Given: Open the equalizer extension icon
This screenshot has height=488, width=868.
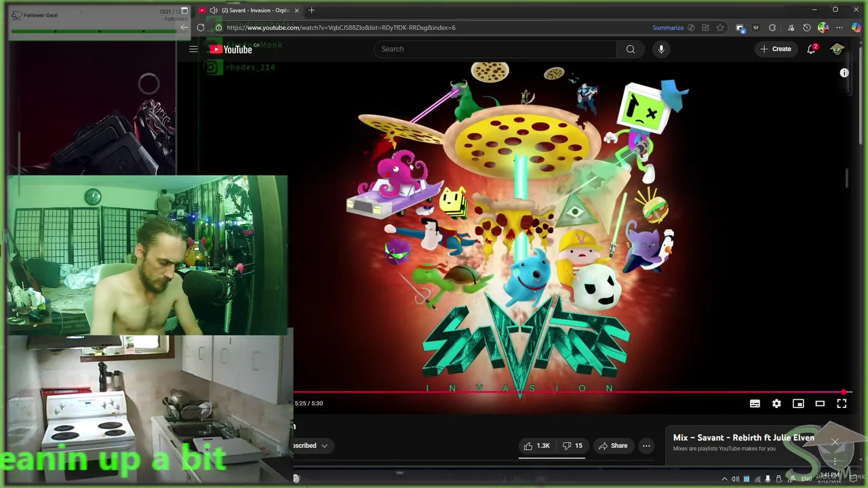Looking at the screenshot, I should pyautogui.click(x=755, y=28).
